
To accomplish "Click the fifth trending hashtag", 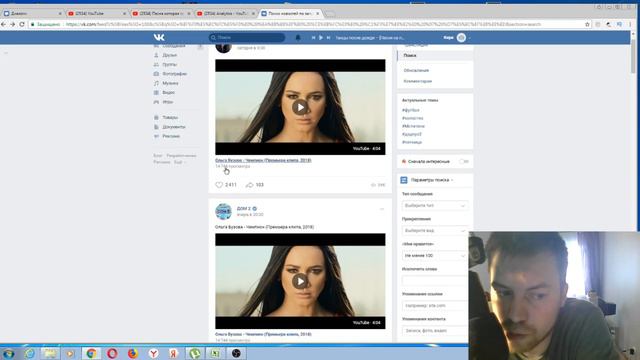I will [412, 142].
